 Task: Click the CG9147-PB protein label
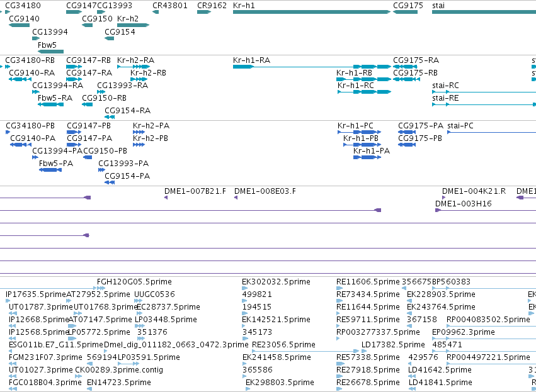click(89, 126)
